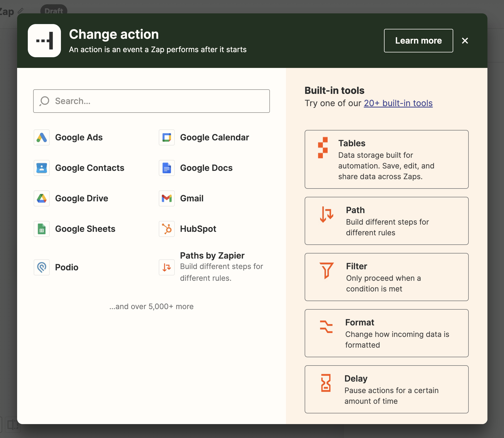Image resolution: width=504 pixels, height=438 pixels.
Task: Select the Filter built-in tool card
Action: tap(387, 277)
